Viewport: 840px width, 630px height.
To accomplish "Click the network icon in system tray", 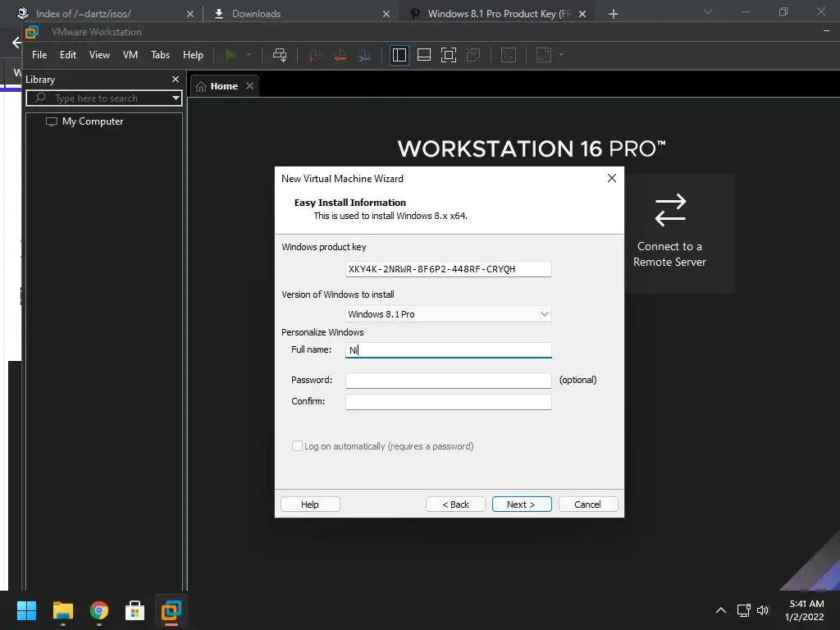I will click(x=743, y=610).
